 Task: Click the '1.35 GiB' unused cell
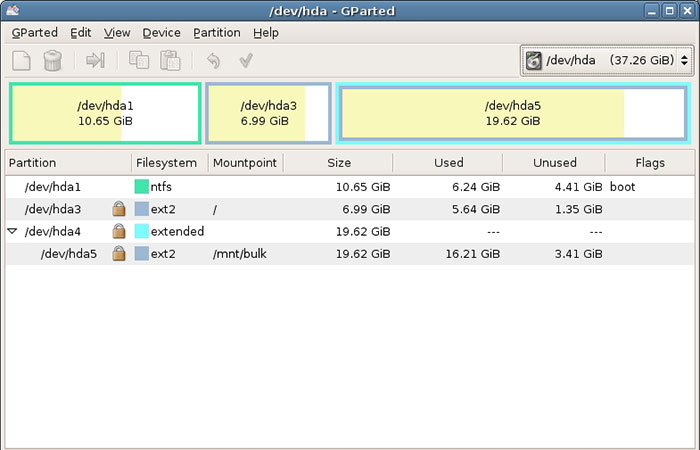579,209
